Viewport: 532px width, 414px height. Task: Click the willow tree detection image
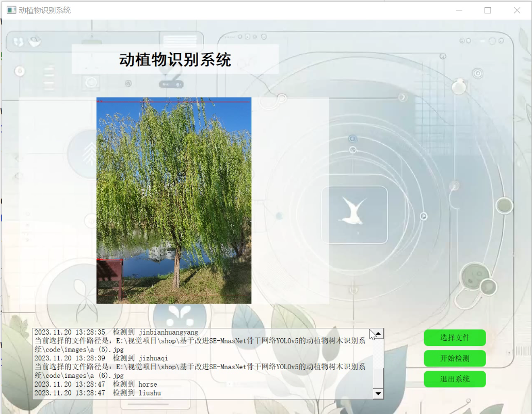point(174,201)
